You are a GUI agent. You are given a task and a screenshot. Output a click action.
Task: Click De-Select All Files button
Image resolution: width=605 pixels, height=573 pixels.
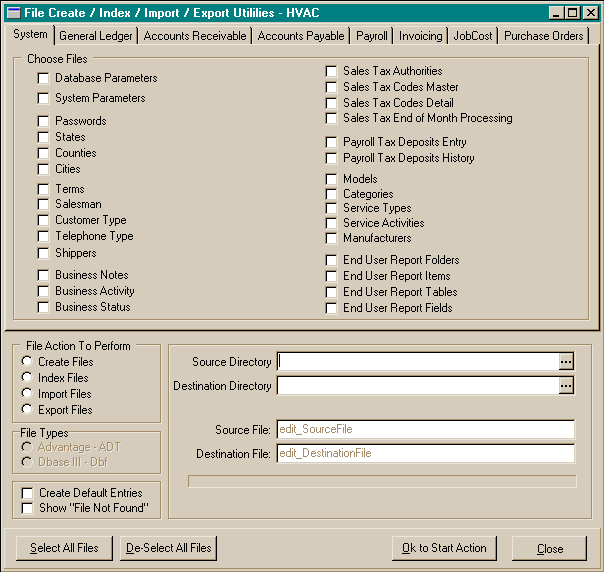coord(168,548)
